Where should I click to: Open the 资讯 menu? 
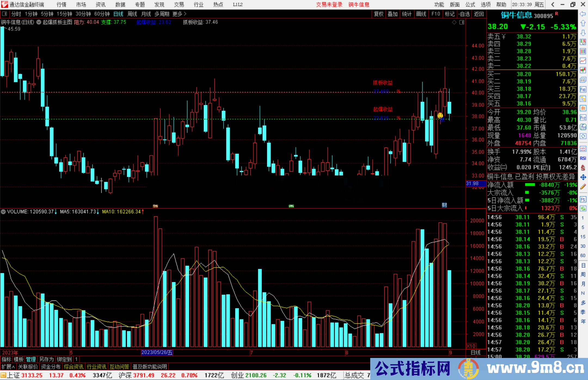pos(101,5)
